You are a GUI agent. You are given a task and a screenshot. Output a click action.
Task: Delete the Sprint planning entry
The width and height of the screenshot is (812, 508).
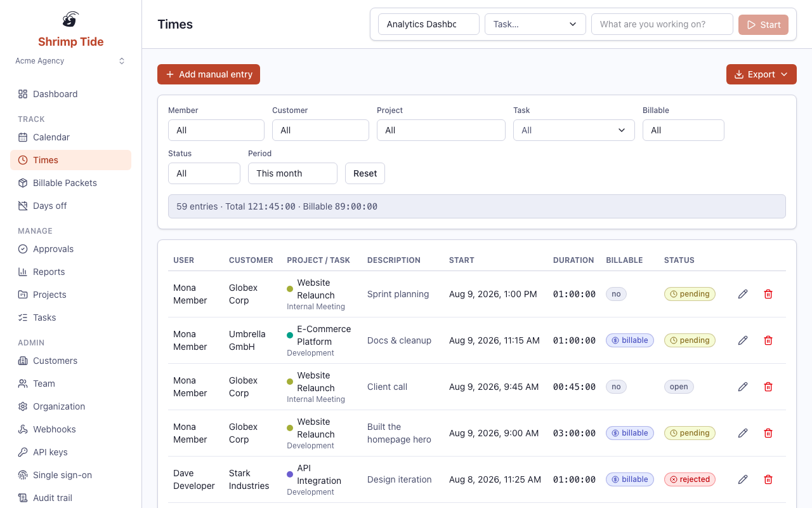click(x=768, y=294)
